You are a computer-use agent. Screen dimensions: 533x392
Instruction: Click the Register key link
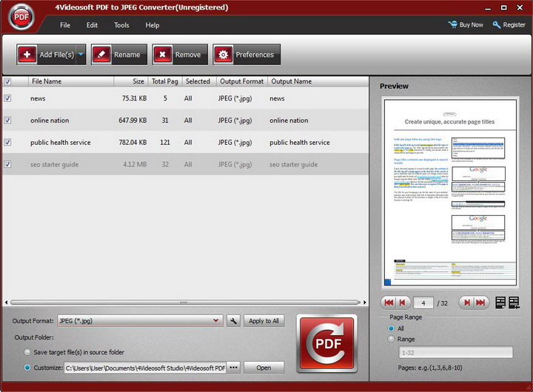tap(509, 25)
